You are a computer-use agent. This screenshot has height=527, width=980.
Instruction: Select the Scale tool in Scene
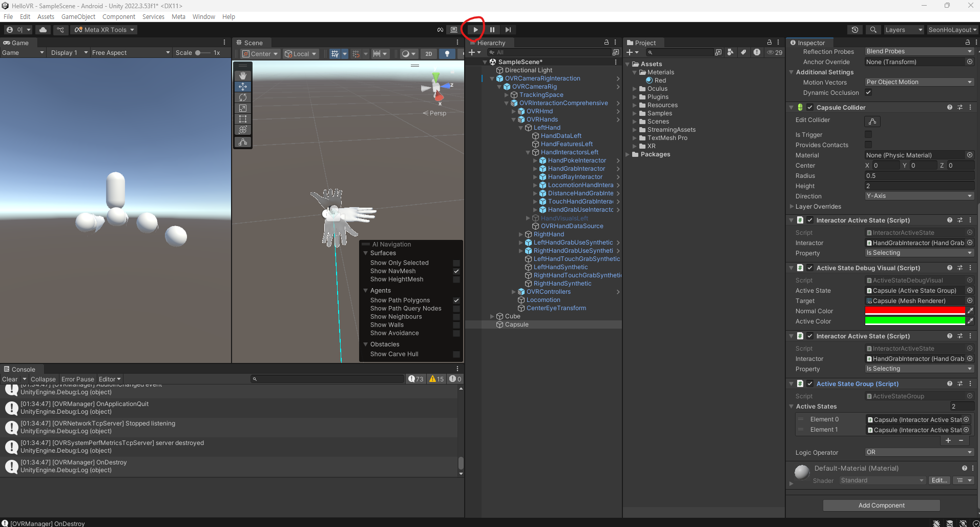[243, 108]
